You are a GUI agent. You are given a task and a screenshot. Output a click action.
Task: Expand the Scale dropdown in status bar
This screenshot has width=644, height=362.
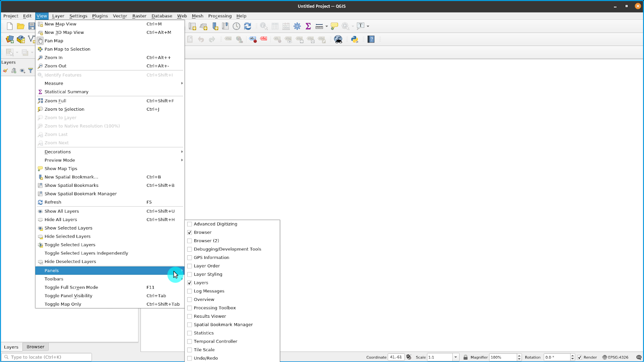[x=456, y=357]
